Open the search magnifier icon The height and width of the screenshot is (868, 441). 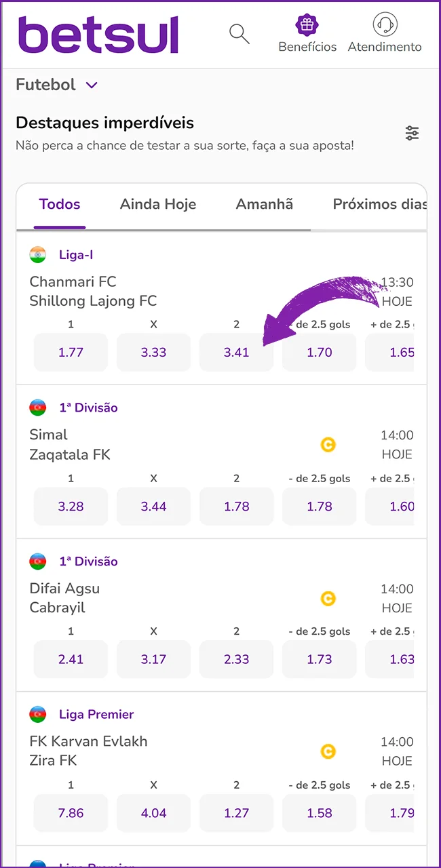click(239, 33)
